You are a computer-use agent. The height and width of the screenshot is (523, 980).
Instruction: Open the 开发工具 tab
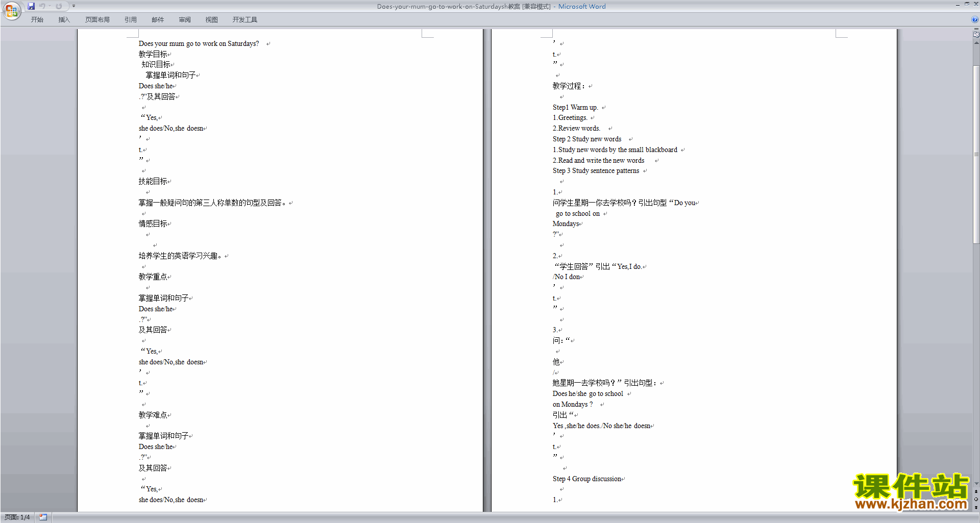[245, 20]
